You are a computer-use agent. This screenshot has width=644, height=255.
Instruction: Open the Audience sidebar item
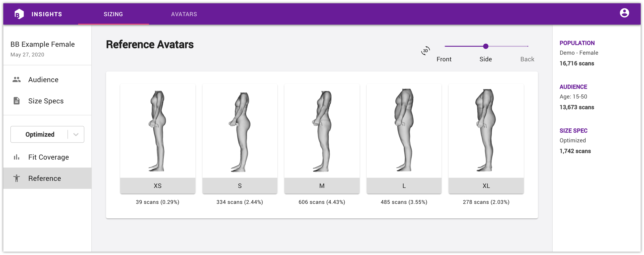pyautogui.click(x=48, y=79)
